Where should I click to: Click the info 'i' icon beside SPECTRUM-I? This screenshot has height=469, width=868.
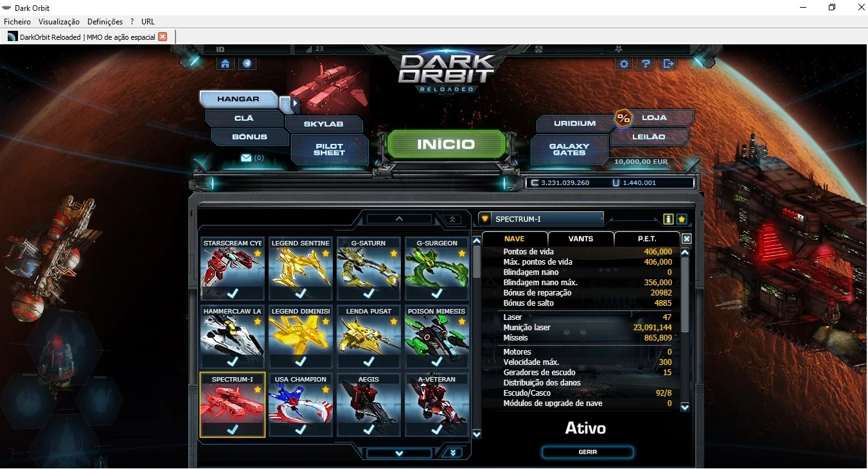pyautogui.click(x=668, y=219)
